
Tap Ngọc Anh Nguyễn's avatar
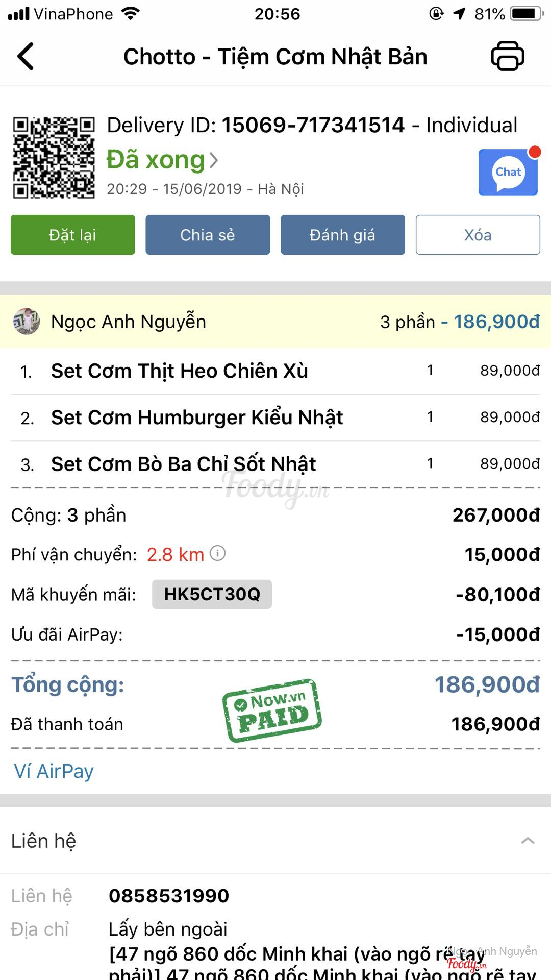pos(27,322)
